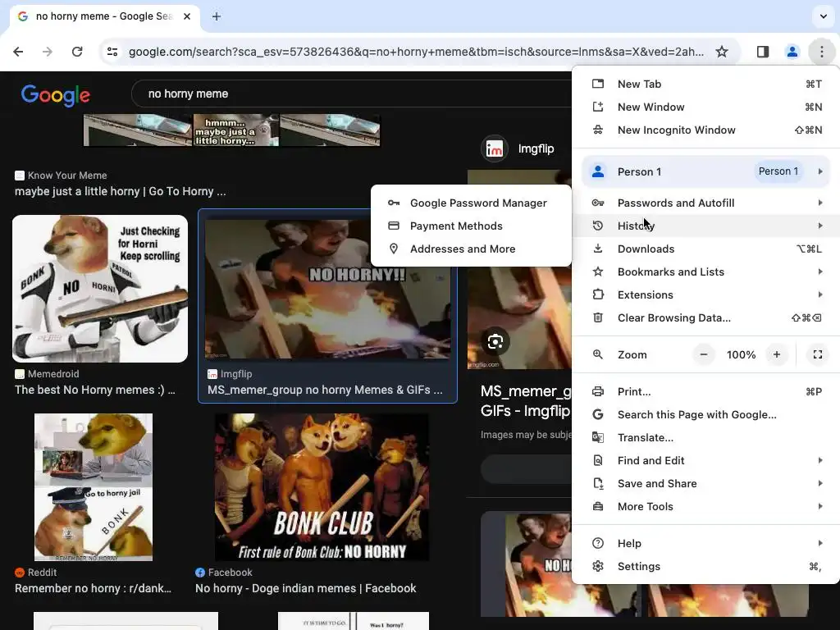The width and height of the screenshot is (840, 630).
Task: Reload the page with the refresh icon
Action: click(x=77, y=52)
